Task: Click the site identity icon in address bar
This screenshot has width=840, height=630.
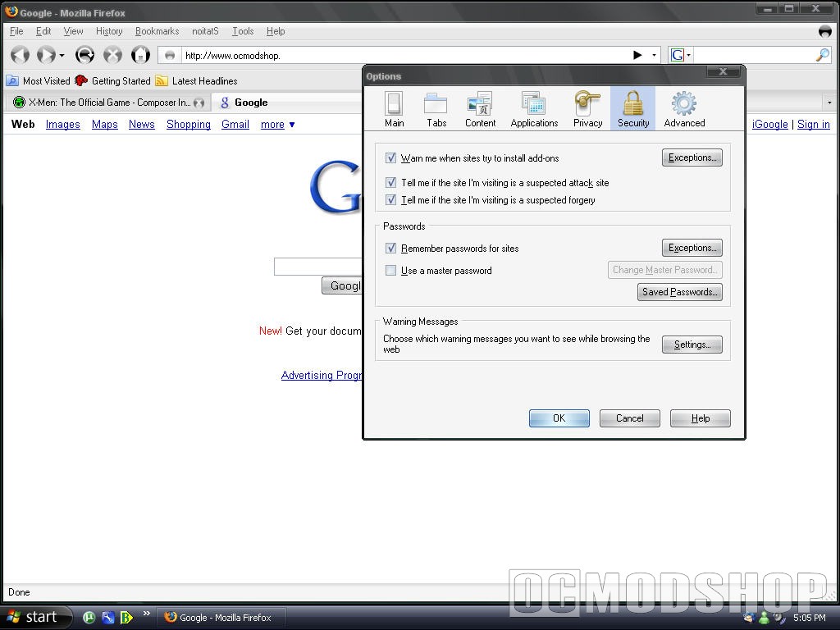Action: [x=170, y=55]
